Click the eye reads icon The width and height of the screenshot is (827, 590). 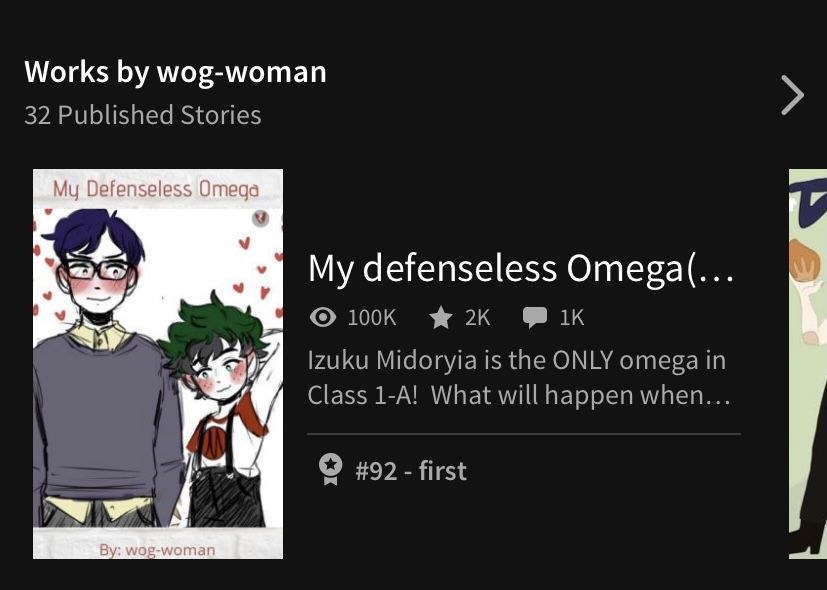[x=322, y=318]
